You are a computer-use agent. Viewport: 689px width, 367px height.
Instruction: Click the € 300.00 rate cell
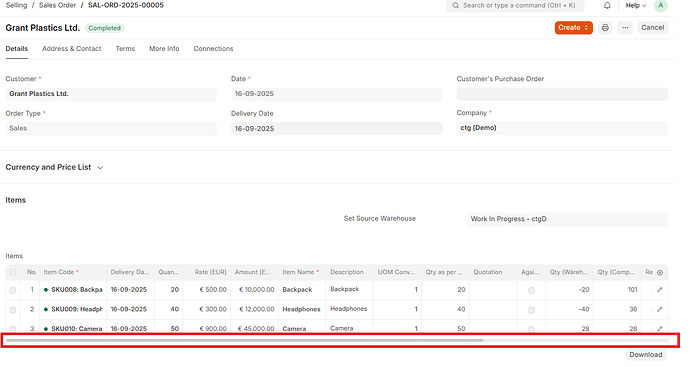(207, 309)
